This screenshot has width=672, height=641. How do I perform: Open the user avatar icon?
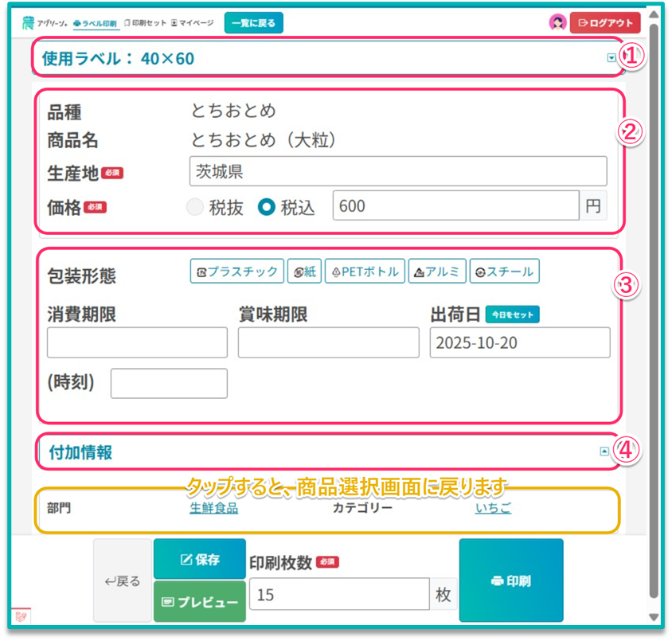click(557, 23)
